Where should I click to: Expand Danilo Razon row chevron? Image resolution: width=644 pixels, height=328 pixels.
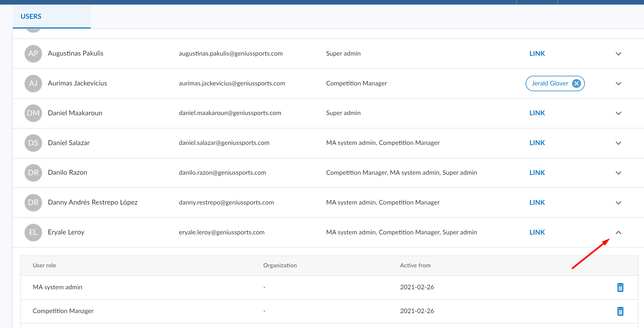(618, 173)
